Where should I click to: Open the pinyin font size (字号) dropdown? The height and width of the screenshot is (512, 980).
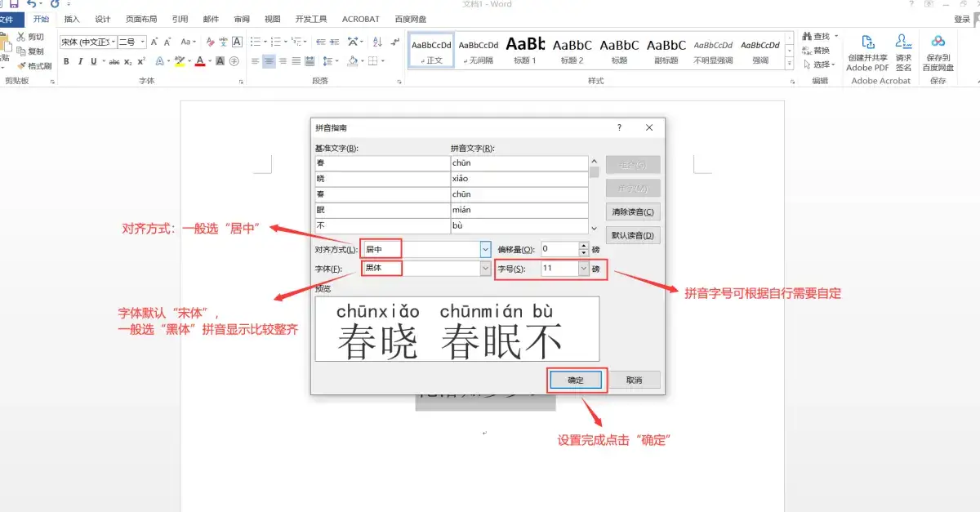click(583, 269)
